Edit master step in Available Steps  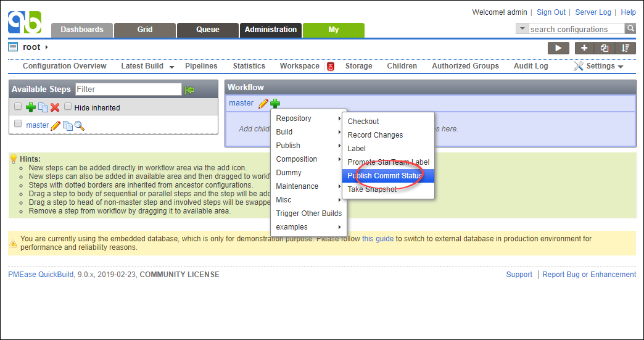point(56,126)
